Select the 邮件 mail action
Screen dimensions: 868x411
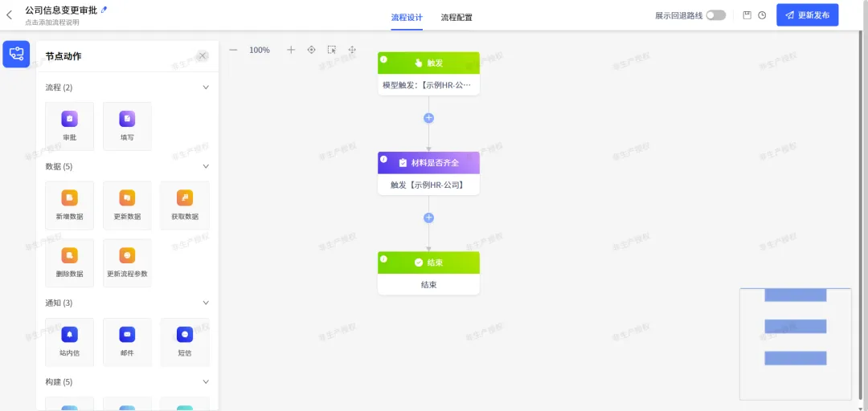click(127, 342)
